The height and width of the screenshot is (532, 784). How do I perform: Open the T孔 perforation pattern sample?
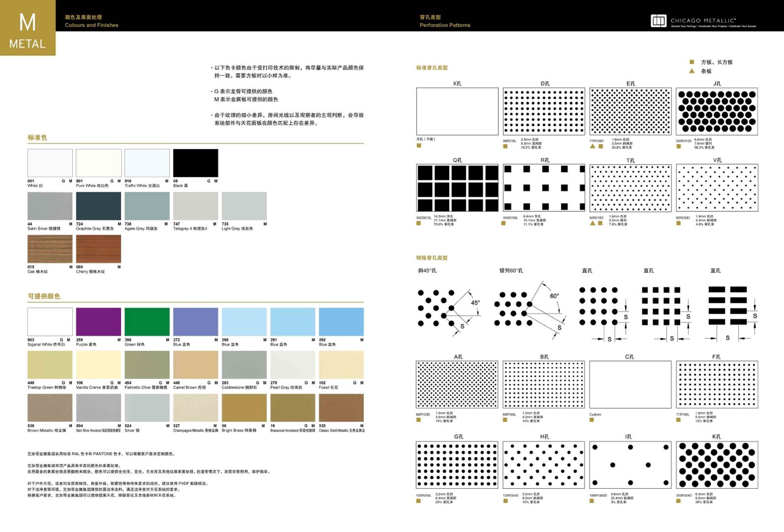click(x=631, y=188)
